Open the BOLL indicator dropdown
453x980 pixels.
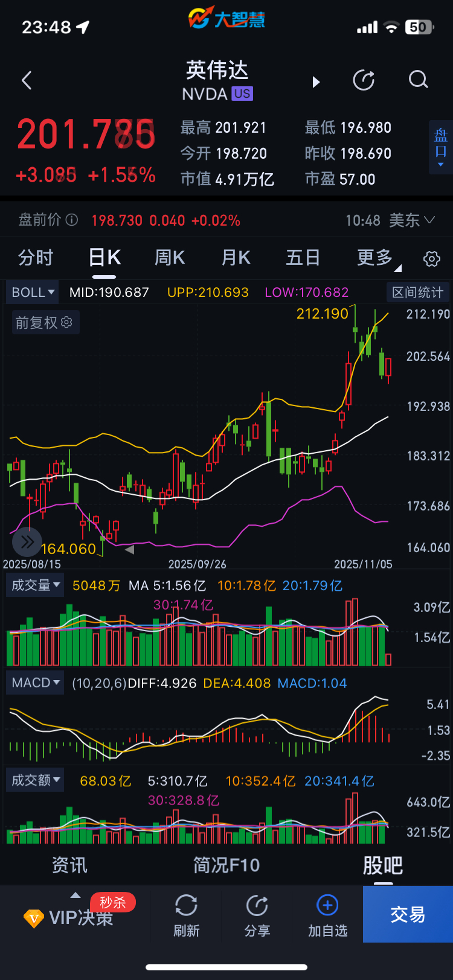[33, 292]
